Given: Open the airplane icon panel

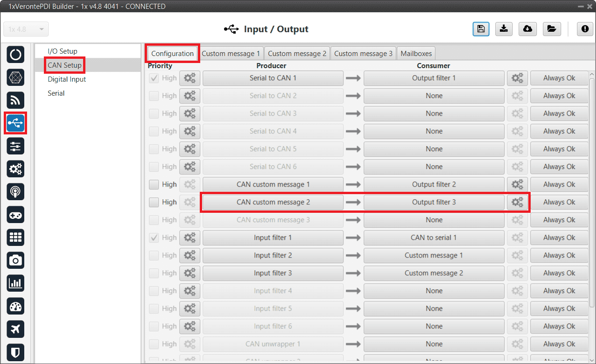Looking at the screenshot, I should click(15, 329).
